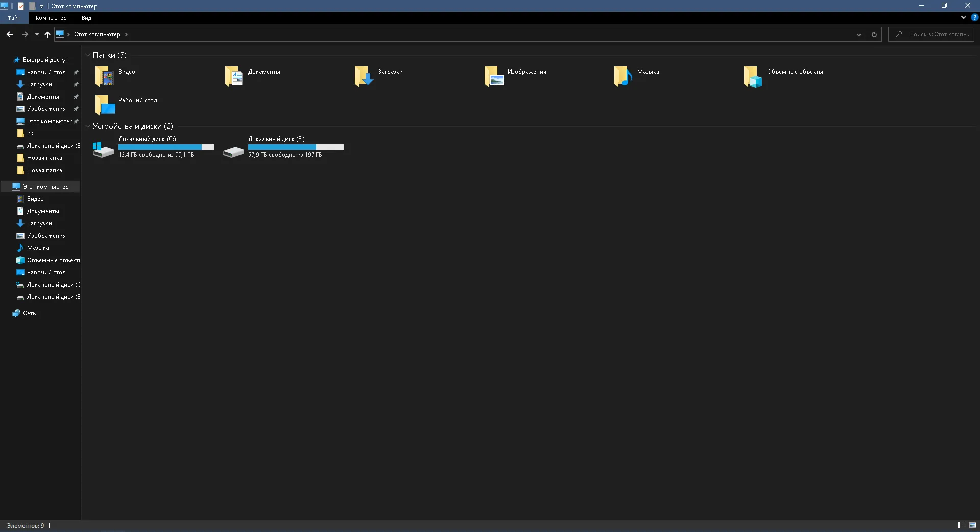
Task: Expand the breadcrumb arrow before Этот компьютер
Action: click(68, 34)
